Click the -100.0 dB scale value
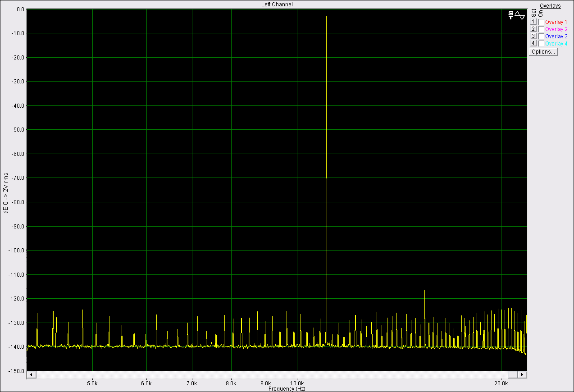Viewport: 574px width, 392px height. coord(17,250)
